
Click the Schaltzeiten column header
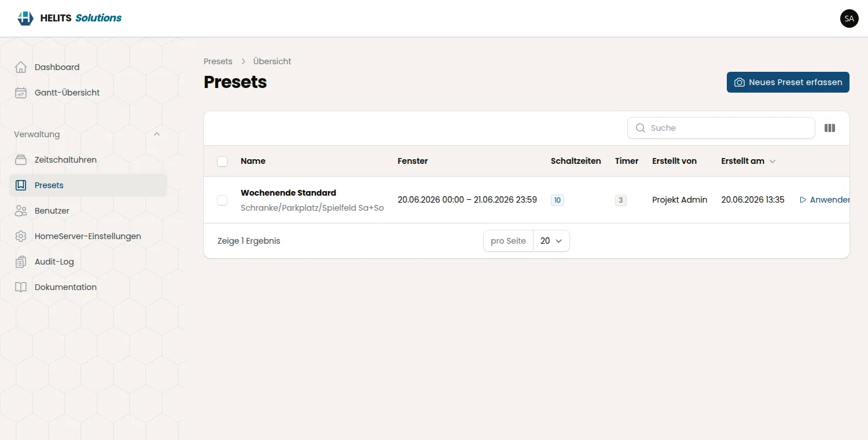[576, 161]
